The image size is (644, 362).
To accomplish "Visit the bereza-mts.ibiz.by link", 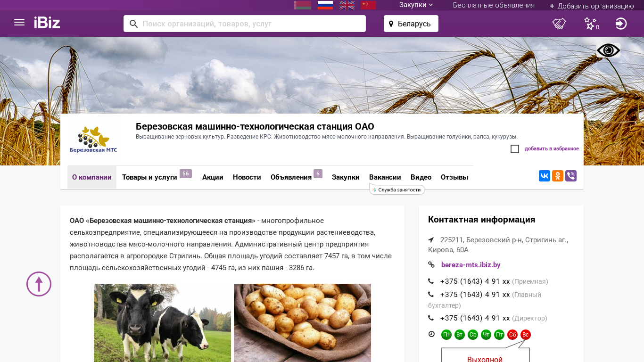I will click(x=471, y=265).
